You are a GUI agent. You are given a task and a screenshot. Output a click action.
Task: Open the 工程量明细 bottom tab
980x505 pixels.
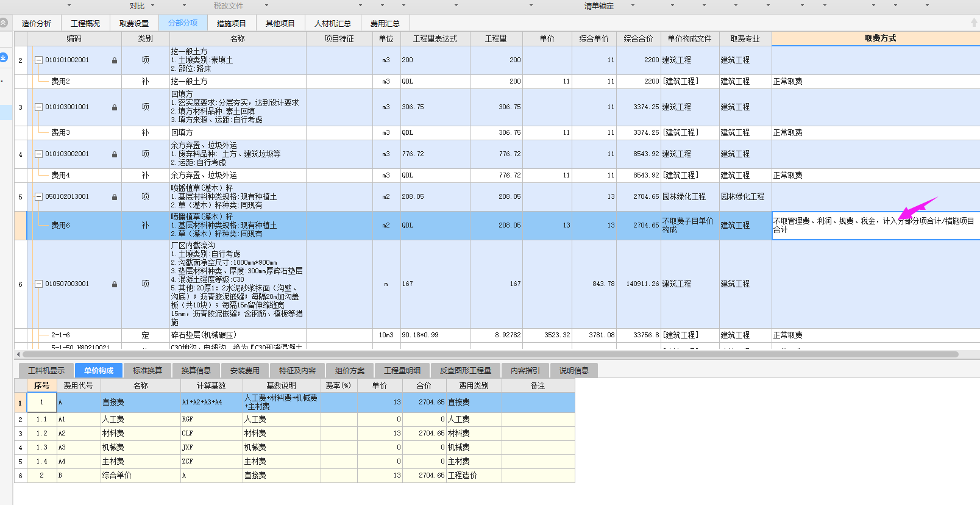pos(402,371)
